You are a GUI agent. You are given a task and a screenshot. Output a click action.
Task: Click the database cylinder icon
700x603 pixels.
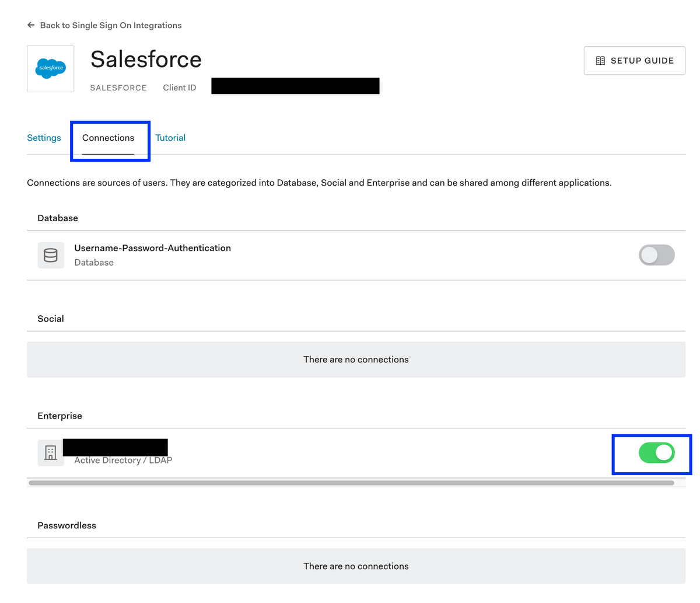tap(51, 255)
